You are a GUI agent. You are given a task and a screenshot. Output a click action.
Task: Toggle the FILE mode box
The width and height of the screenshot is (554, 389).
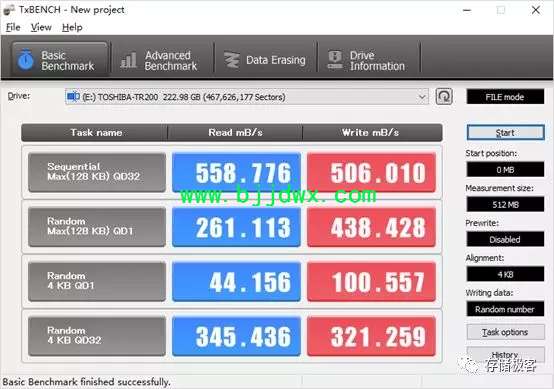pos(505,97)
